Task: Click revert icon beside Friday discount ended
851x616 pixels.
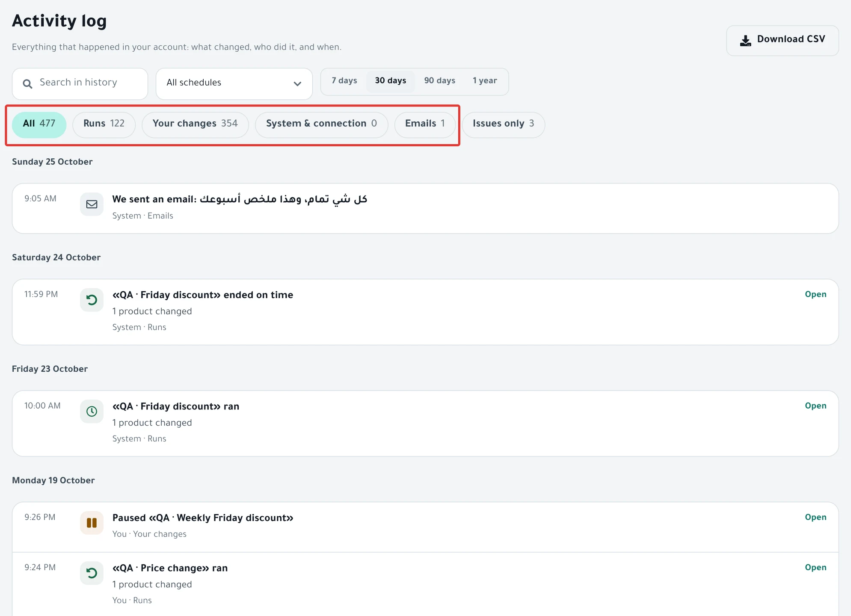Action: (92, 300)
